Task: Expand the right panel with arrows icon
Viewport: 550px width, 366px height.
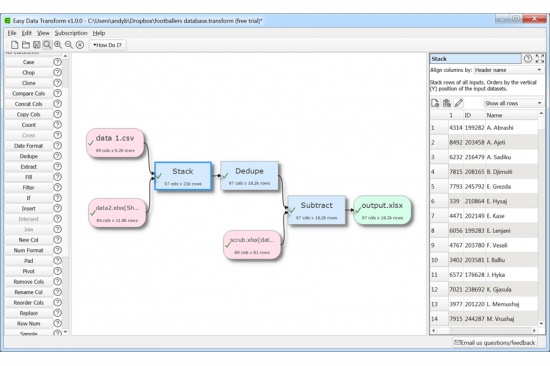Action: click(540, 59)
